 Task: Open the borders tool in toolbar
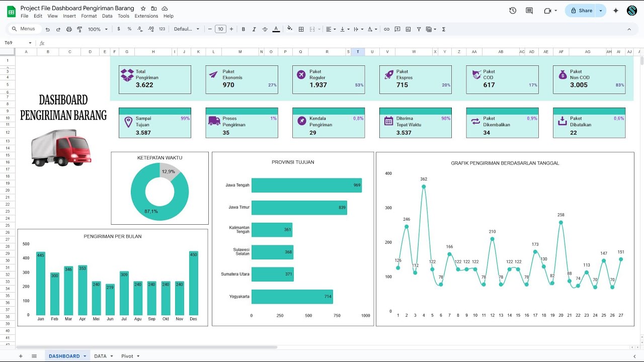click(301, 29)
